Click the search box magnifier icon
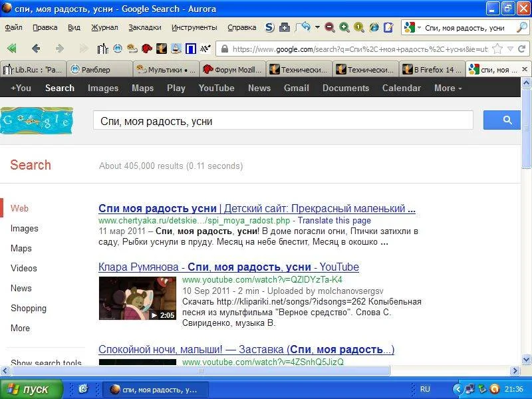532x399 pixels. click(521, 27)
